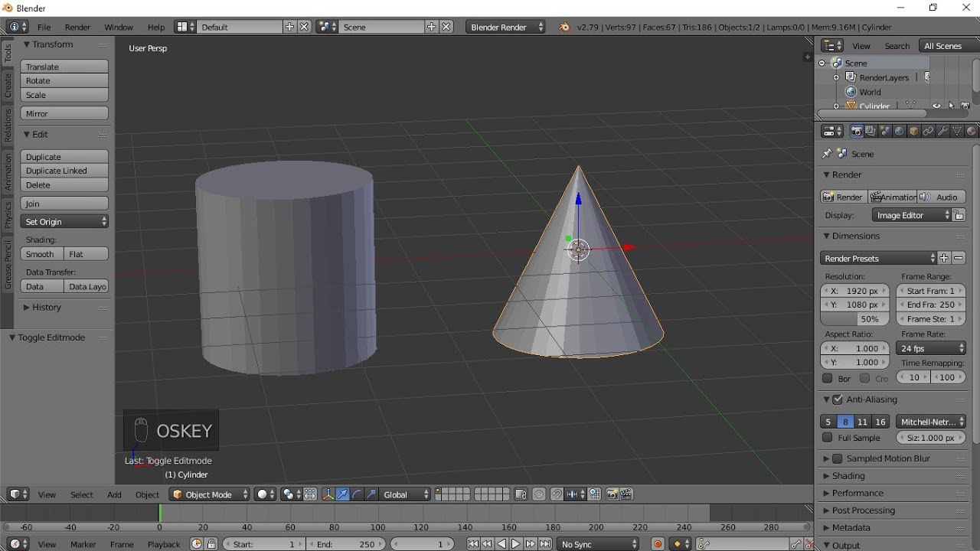980x551 pixels.
Task: Open the Modifiers properties tab wrench icon
Action: pyautogui.click(x=942, y=132)
